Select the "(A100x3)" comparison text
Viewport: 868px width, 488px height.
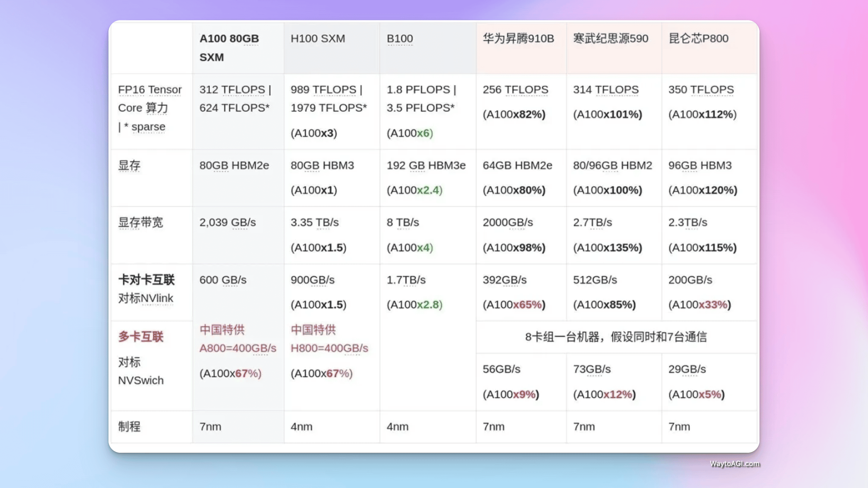[314, 133]
